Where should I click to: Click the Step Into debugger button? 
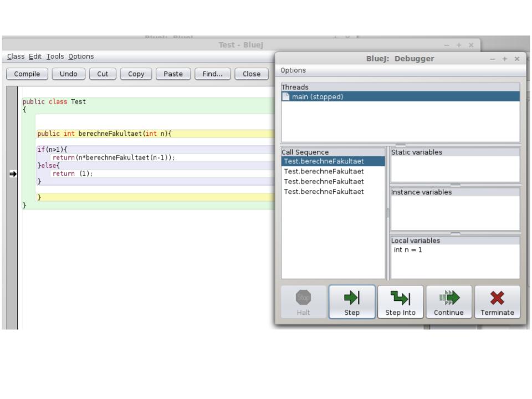click(400, 301)
